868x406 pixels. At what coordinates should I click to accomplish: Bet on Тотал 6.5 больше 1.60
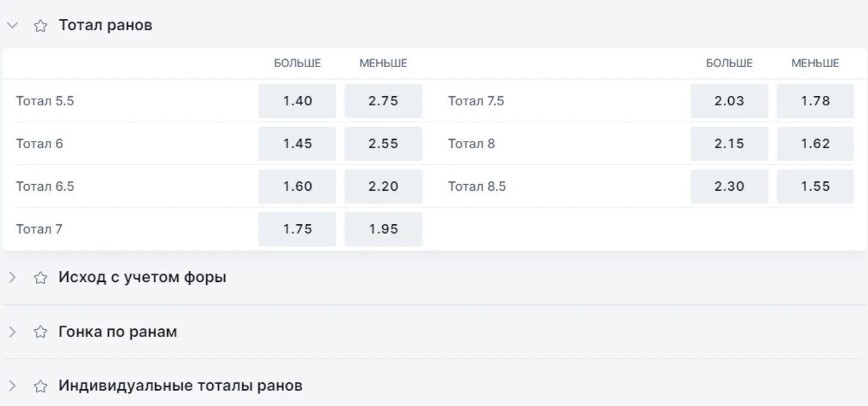point(297,187)
